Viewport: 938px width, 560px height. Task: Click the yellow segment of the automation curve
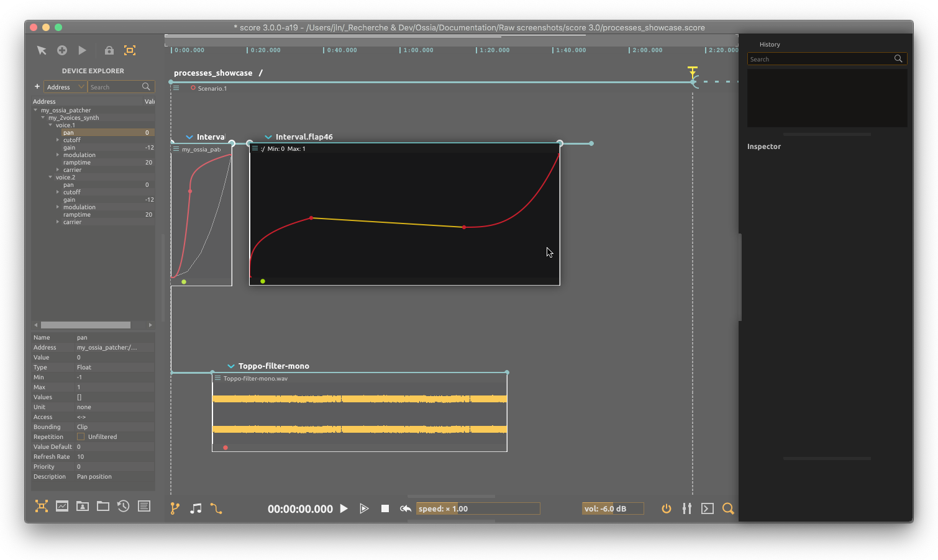click(x=388, y=223)
